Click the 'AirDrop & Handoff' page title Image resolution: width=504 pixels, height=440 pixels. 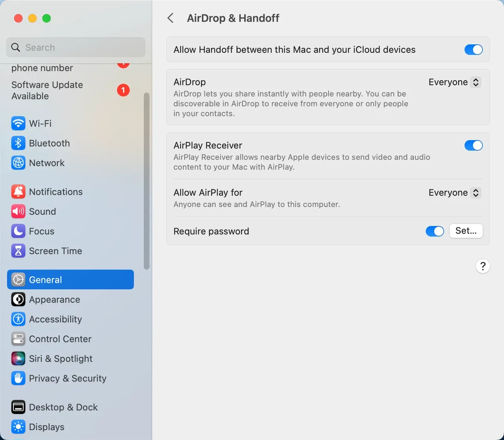[x=233, y=18]
